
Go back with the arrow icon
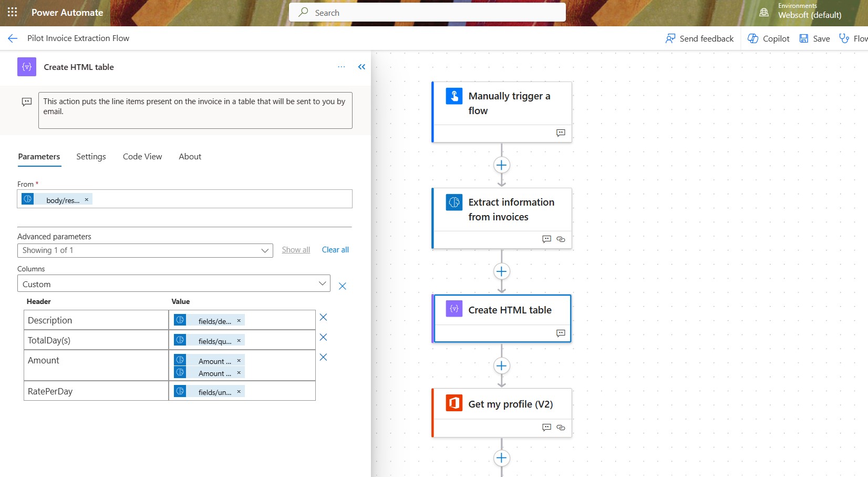point(13,38)
